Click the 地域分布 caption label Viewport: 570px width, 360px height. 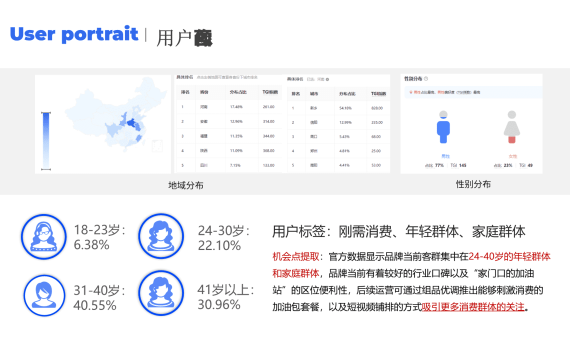coord(185,185)
